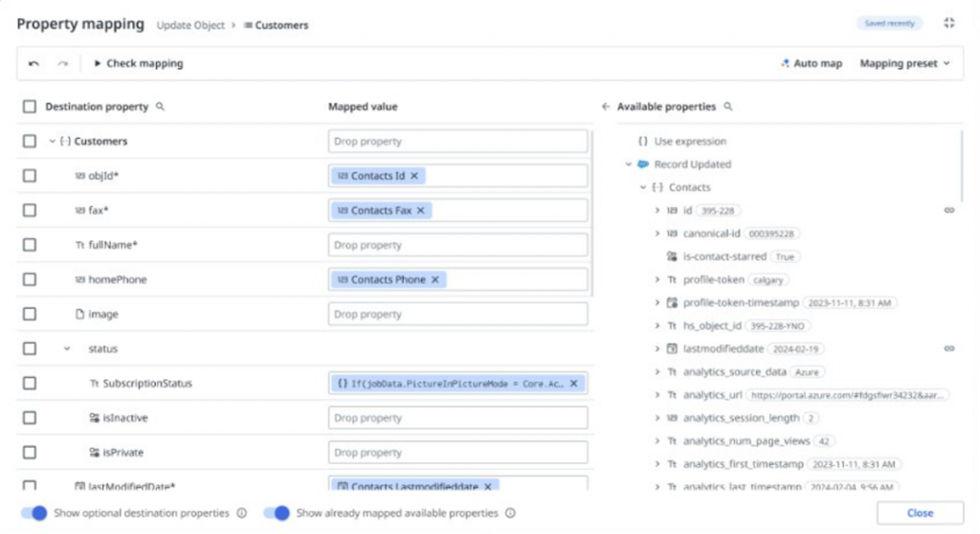Expand the profile-token property
Viewport: 980px width, 534px height.
657,279
